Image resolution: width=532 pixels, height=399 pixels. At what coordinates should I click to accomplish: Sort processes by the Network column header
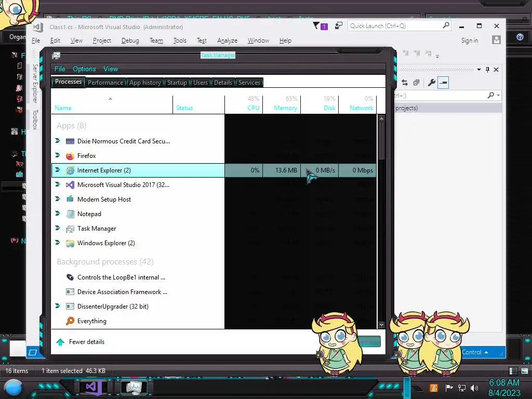pos(357,104)
